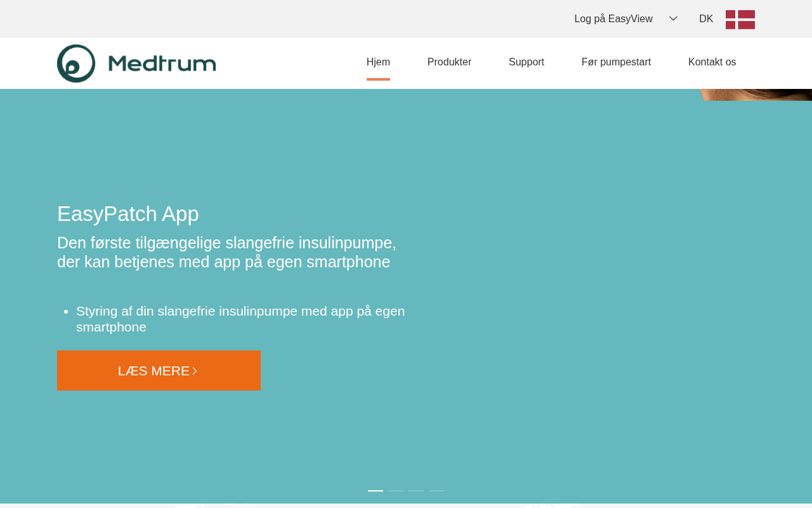
Task: Click the Danish flag icon
Action: pyautogui.click(x=740, y=20)
